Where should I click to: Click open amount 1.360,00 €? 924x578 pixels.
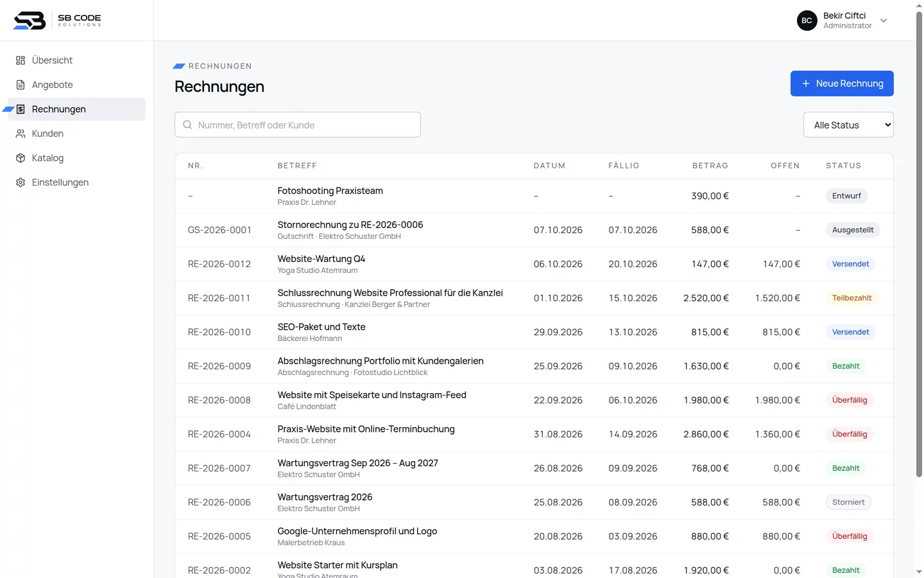pyautogui.click(x=778, y=434)
